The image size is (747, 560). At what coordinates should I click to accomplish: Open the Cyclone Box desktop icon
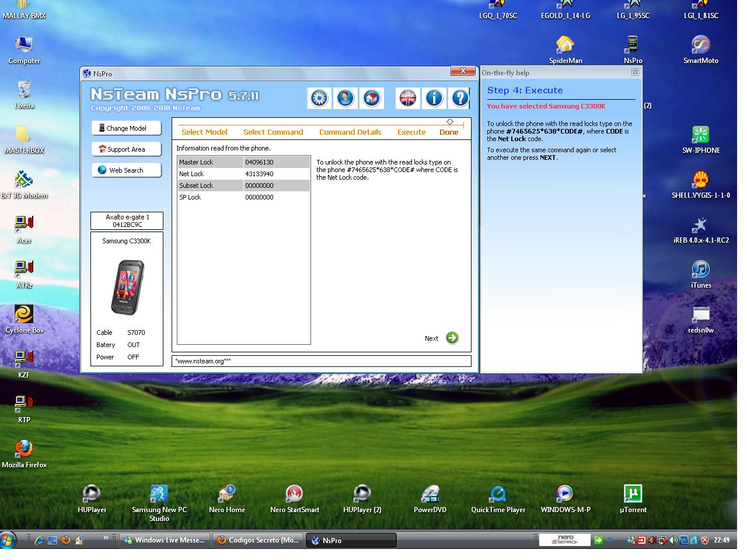[24, 319]
